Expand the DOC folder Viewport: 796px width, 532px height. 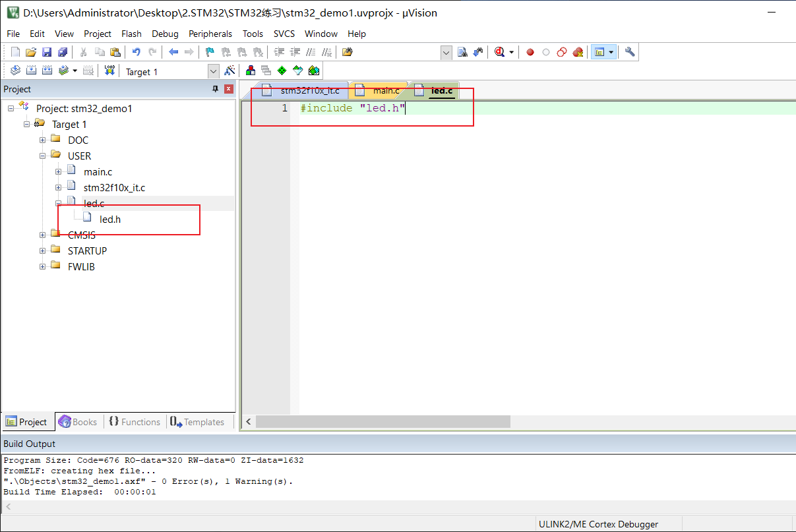click(42, 140)
